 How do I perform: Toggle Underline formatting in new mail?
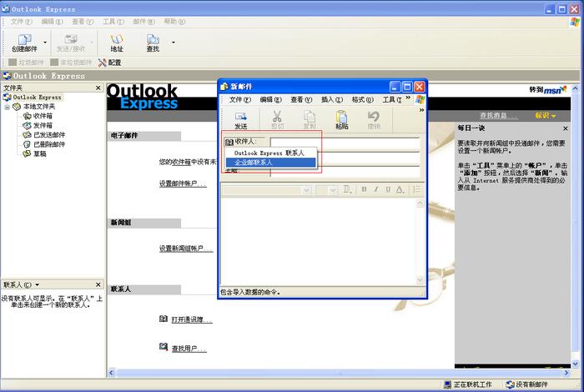[388, 189]
